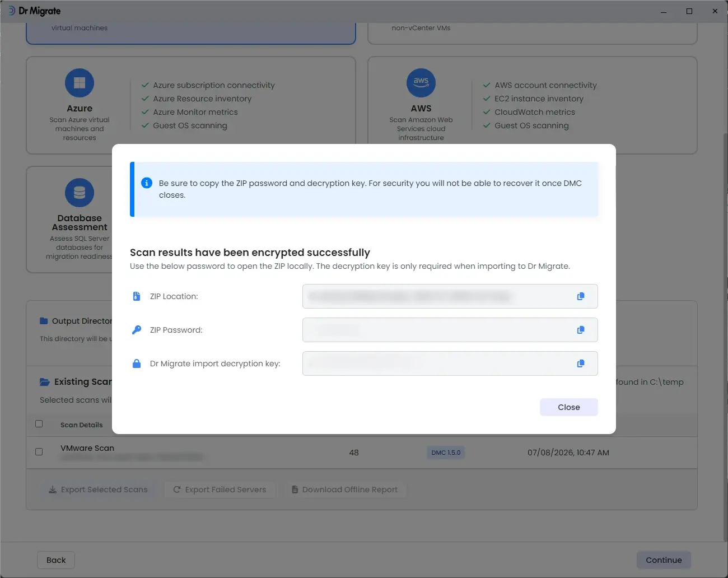Select the AWS scan icon
Image resolution: width=728 pixels, height=578 pixels.
(x=421, y=83)
